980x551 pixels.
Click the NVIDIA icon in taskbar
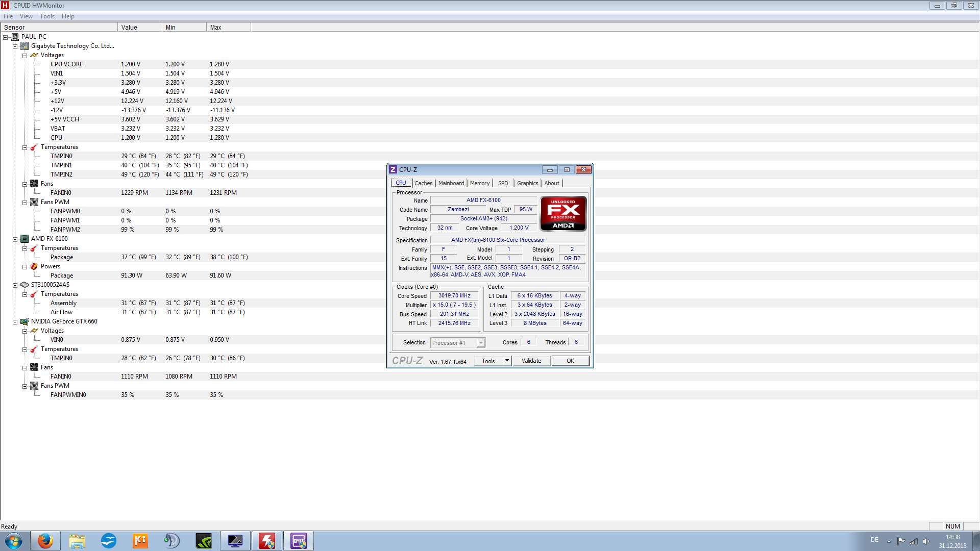[x=204, y=541]
